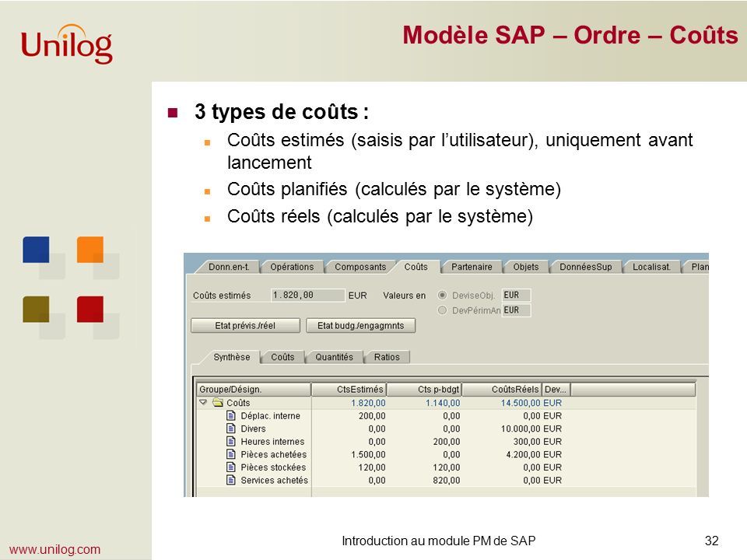This screenshot has height=560, width=747.
Task: Switch to the DonnéesSup tab
Action: 585,267
